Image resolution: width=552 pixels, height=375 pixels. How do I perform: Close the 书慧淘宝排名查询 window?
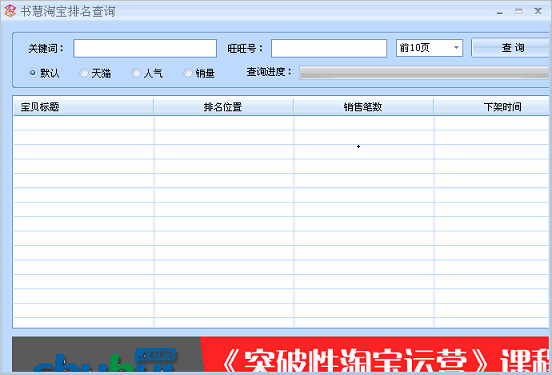click(x=538, y=11)
